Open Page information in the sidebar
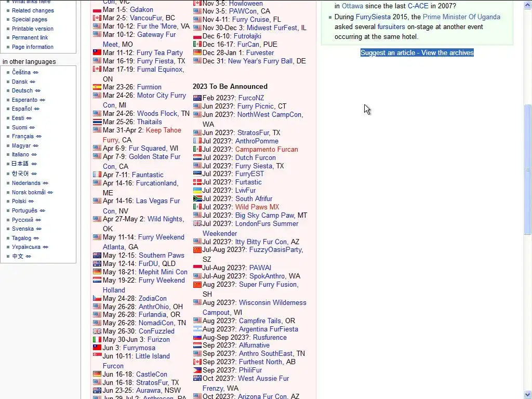Image resolution: width=532 pixels, height=399 pixels. coord(33,47)
